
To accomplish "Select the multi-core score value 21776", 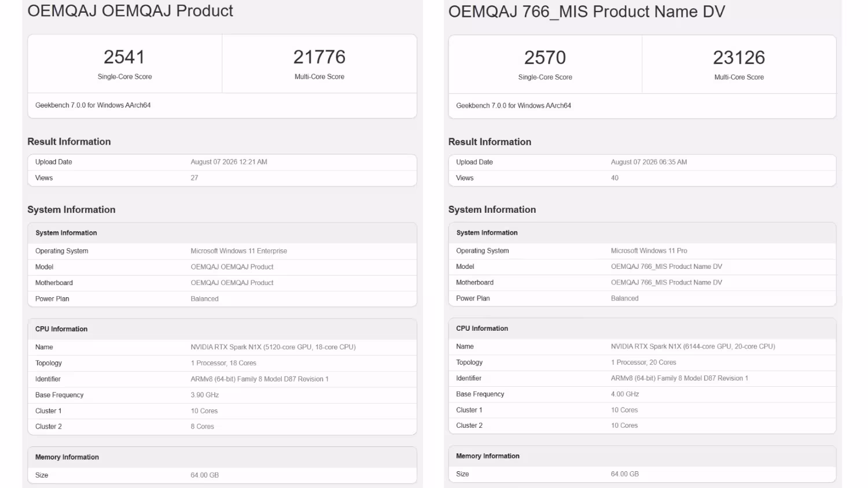I will point(319,57).
